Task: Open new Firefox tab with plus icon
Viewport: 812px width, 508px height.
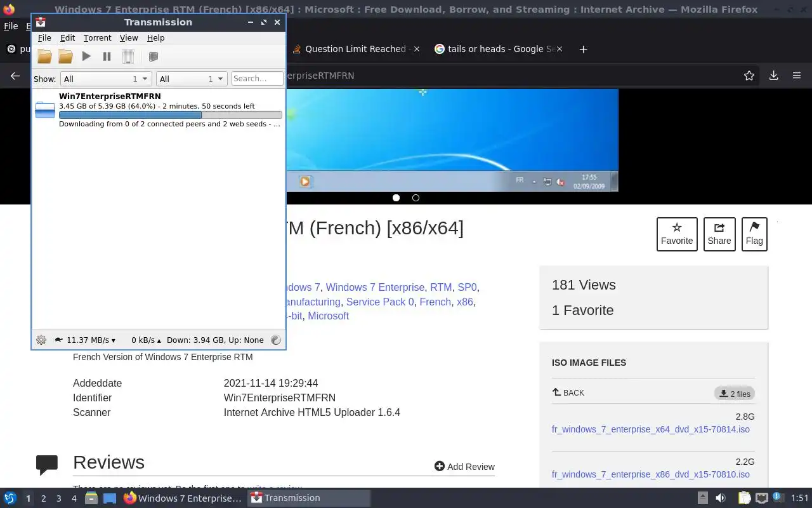Action: [583, 49]
